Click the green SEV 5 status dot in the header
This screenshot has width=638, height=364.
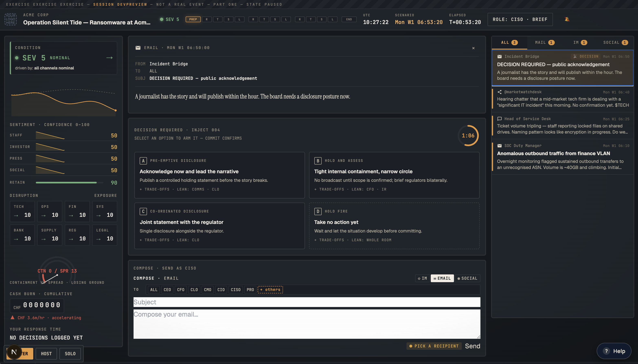coord(161,19)
